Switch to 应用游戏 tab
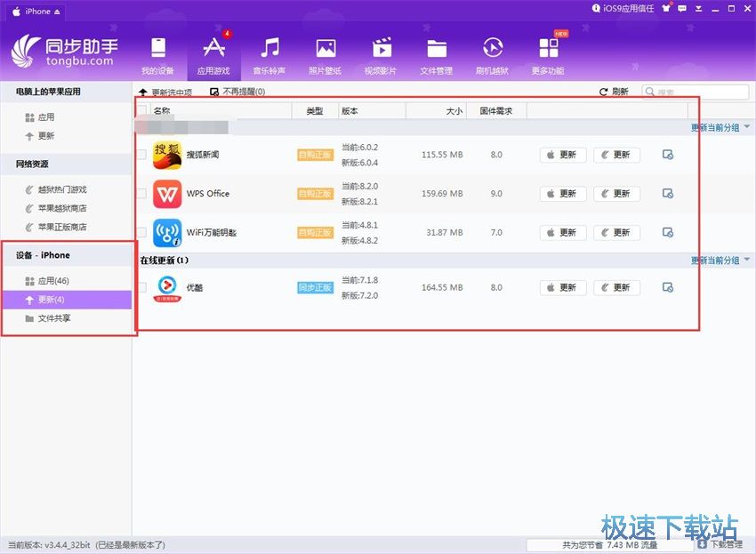Image resolution: width=756 pixels, height=554 pixels. (x=213, y=56)
